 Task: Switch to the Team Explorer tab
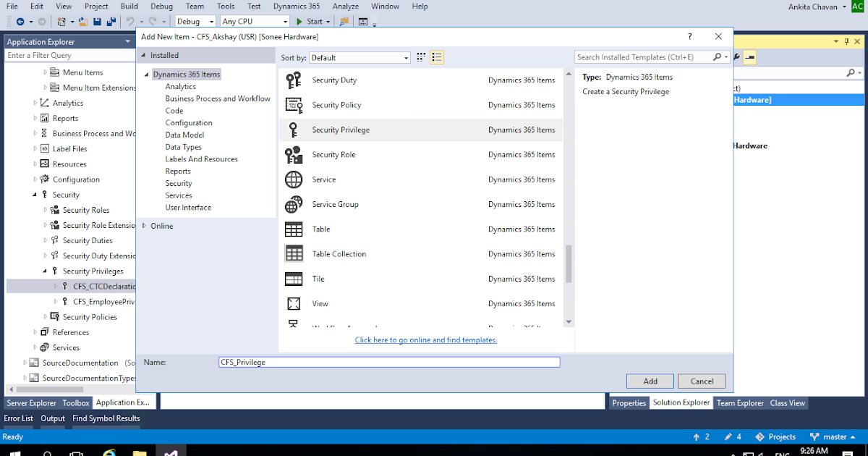(740, 402)
